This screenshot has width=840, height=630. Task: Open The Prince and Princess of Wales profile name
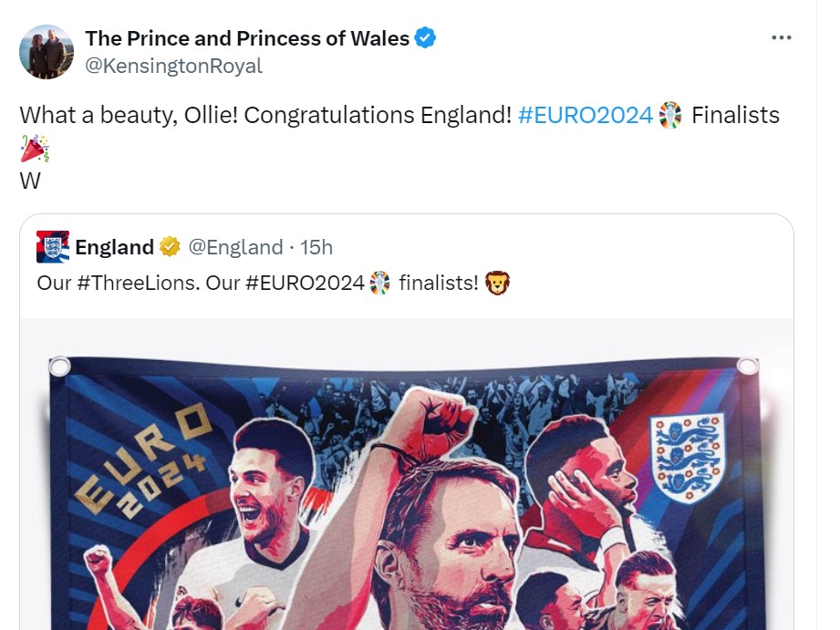pyautogui.click(x=247, y=38)
